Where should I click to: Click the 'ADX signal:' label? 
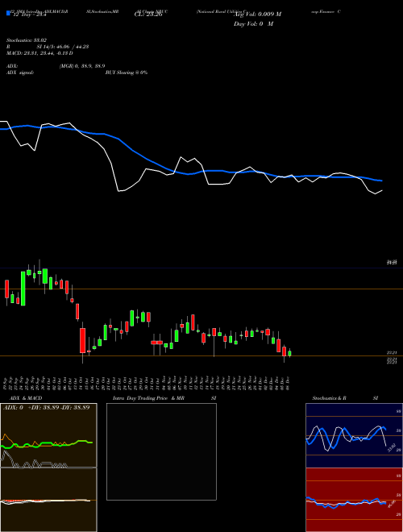19,73
